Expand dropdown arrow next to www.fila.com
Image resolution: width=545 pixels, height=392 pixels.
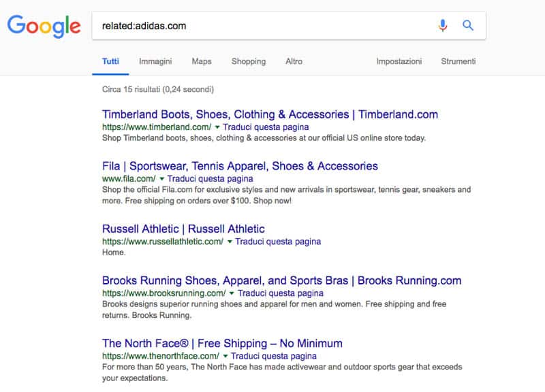click(161, 179)
